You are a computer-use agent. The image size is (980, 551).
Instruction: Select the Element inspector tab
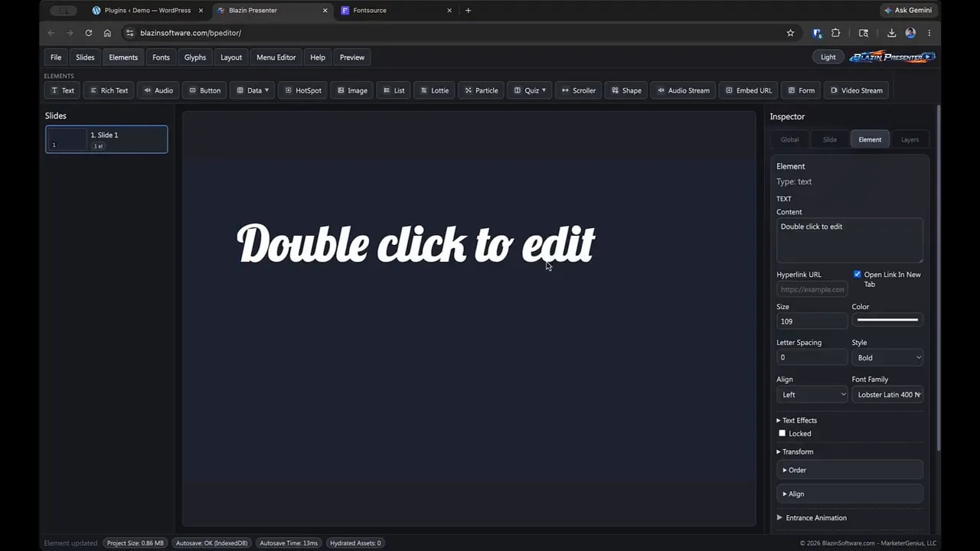870,139
